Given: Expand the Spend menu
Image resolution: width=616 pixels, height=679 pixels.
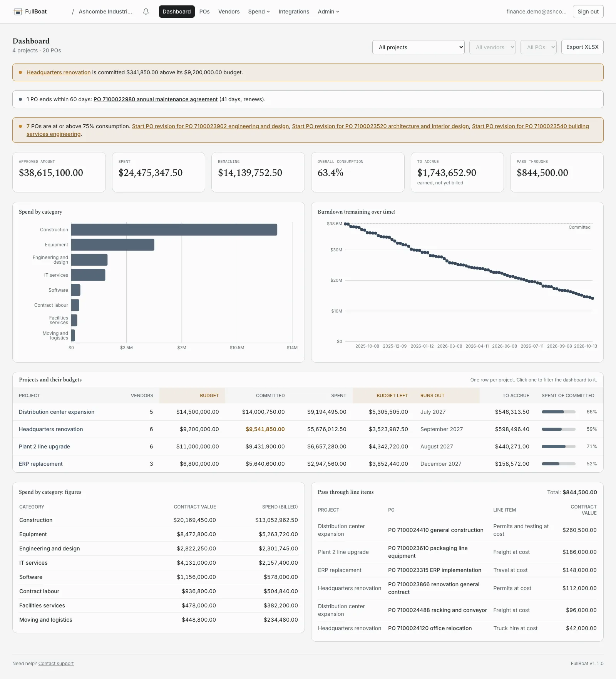Looking at the screenshot, I should point(259,12).
